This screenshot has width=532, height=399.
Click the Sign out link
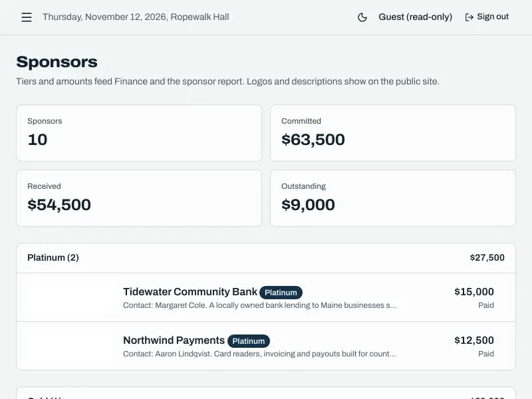pyautogui.click(x=487, y=17)
